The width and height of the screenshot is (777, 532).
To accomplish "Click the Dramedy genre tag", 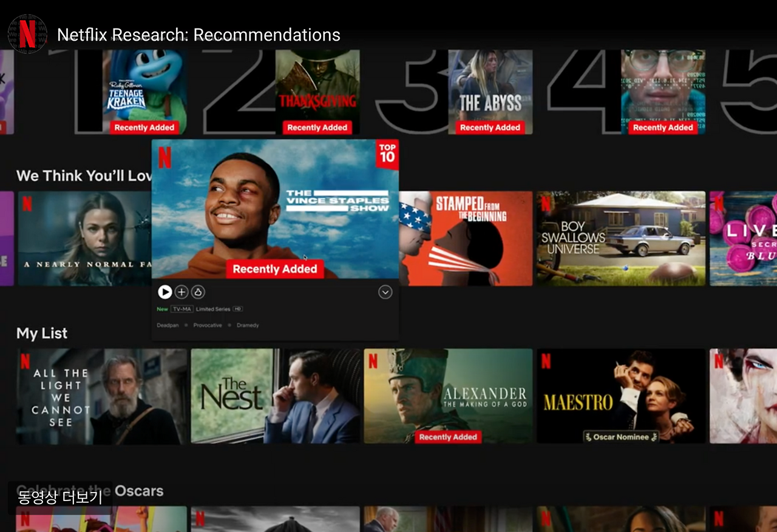I will (x=248, y=326).
